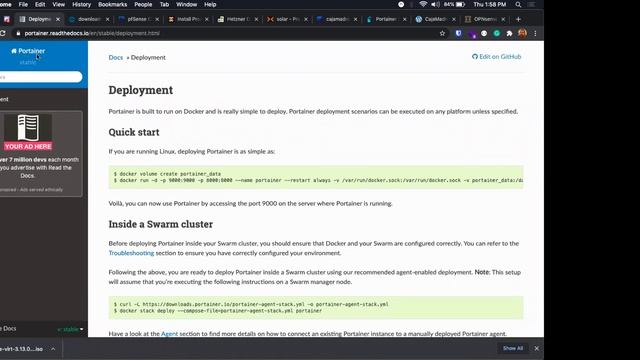Switch to the cajamadrid tab
Viewport: 640px width, 360px height.
coord(337,19)
